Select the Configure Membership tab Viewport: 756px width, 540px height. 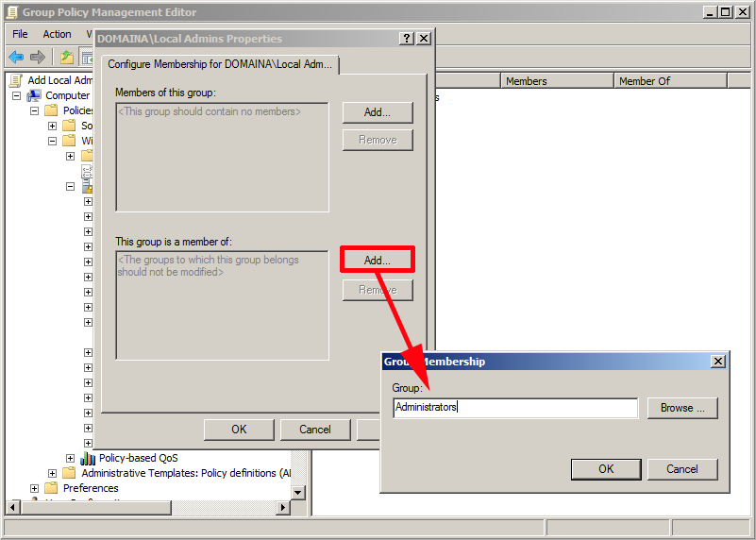(220, 64)
